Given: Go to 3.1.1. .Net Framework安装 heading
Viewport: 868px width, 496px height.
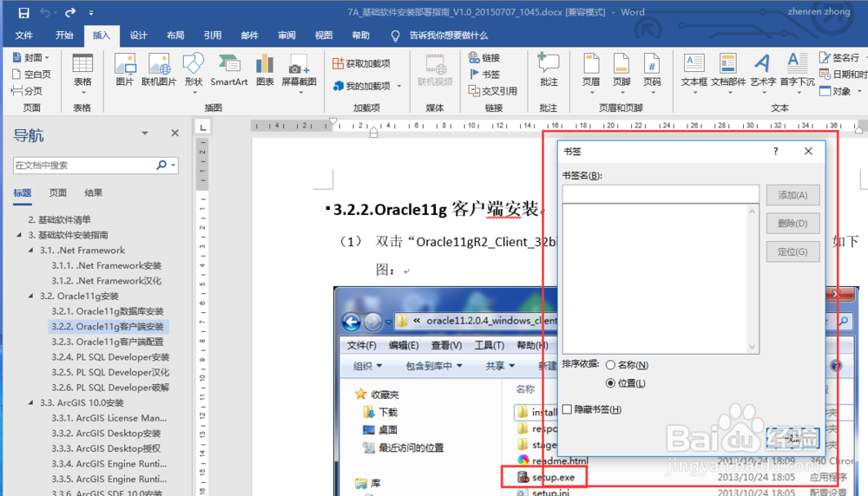Looking at the screenshot, I should tap(106, 265).
